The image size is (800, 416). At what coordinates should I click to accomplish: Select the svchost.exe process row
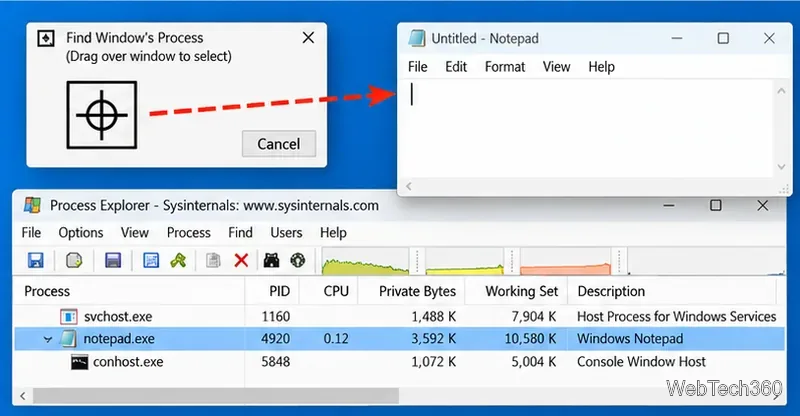click(399, 316)
